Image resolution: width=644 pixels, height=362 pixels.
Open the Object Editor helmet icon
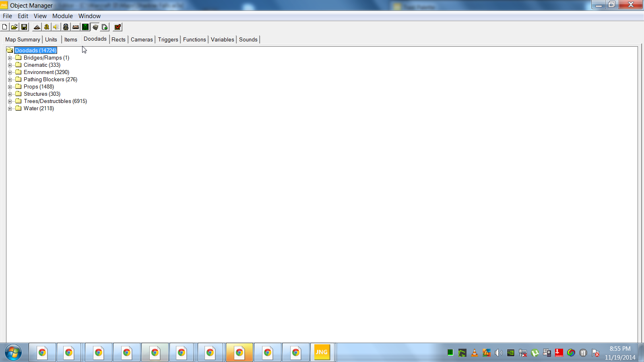pyautogui.click(x=66, y=27)
